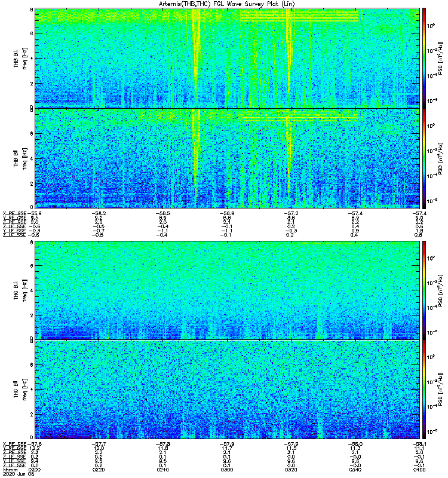The width and height of the screenshot is (448, 478).
Task: Click the -57.2 X_RE_GSE value
Action: 291,213
